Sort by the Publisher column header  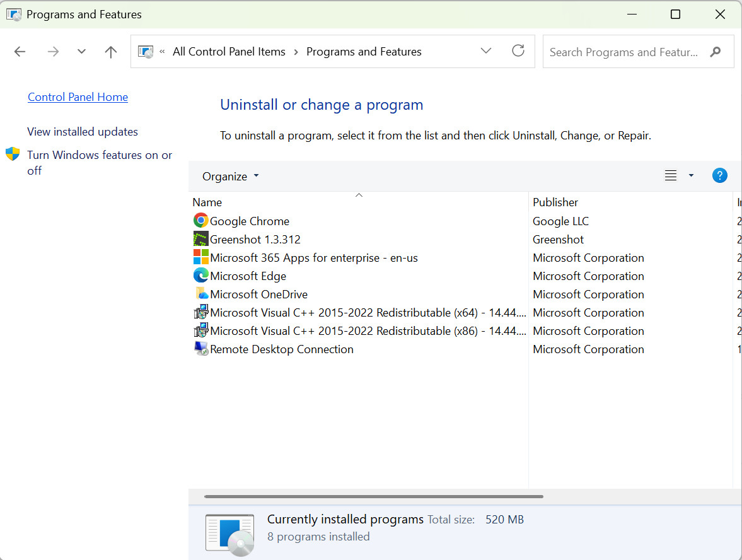click(x=630, y=202)
